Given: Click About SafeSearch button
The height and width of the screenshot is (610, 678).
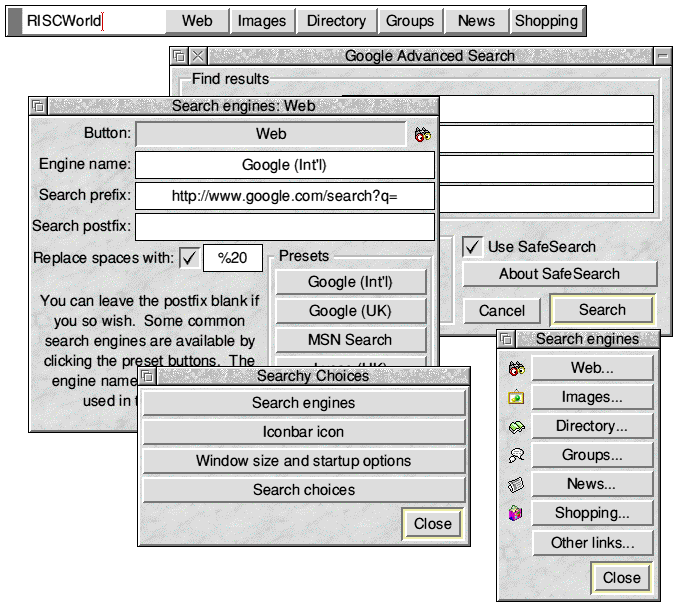Looking at the screenshot, I should [559, 274].
